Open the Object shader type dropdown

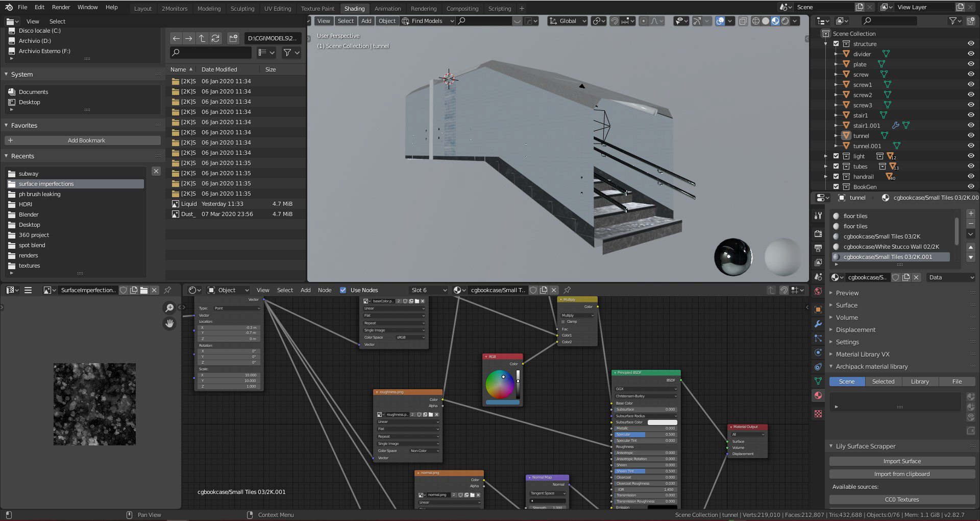pos(228,290)
